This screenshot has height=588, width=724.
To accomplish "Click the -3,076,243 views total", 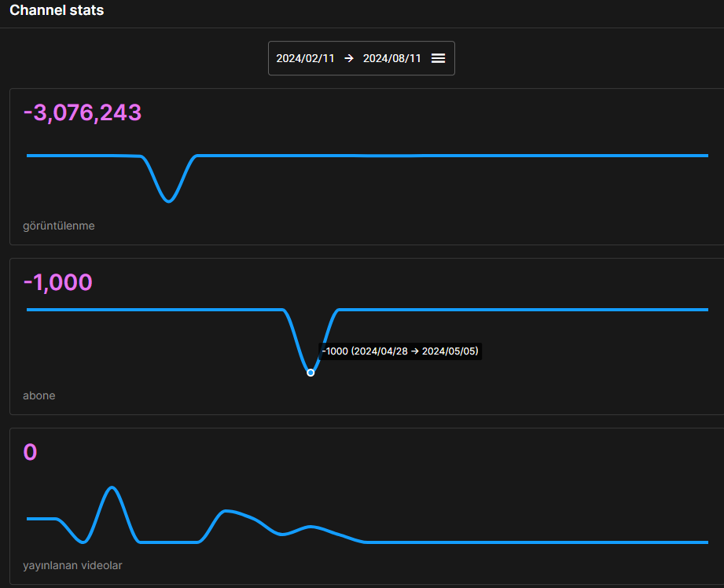I will point(83,112).
